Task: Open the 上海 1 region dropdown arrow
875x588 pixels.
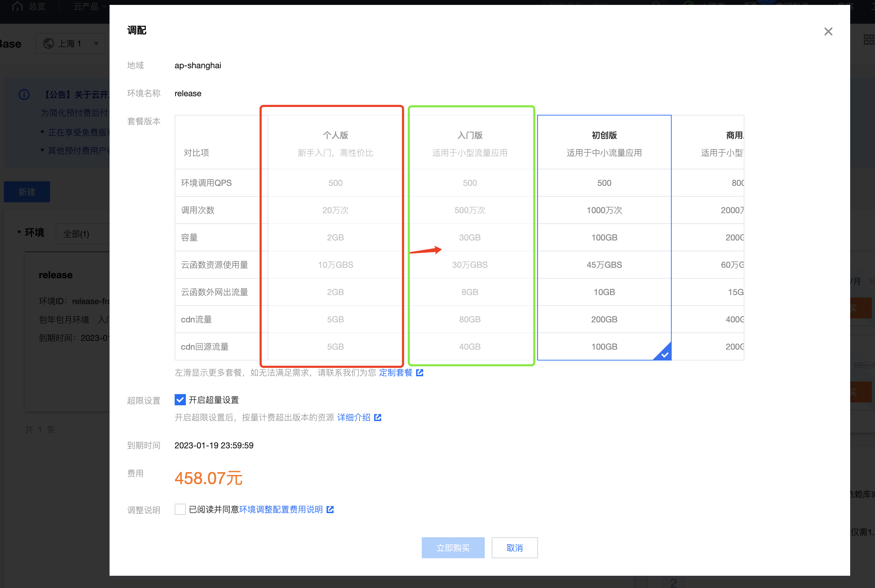Action: [96, 43]
